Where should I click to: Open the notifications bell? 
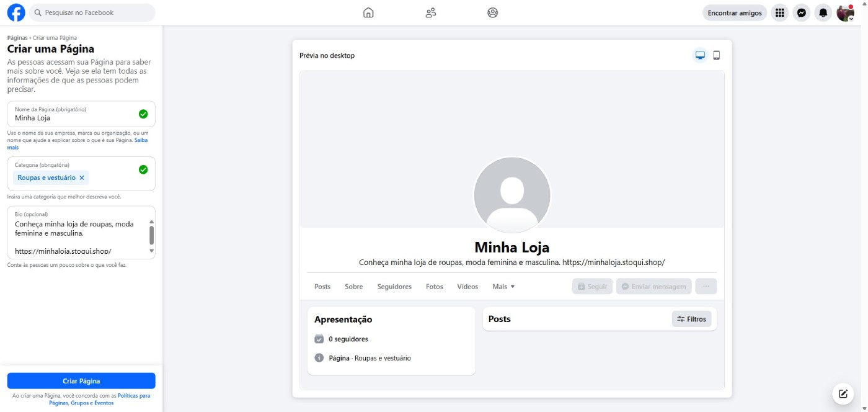click(x=823, y=12)
